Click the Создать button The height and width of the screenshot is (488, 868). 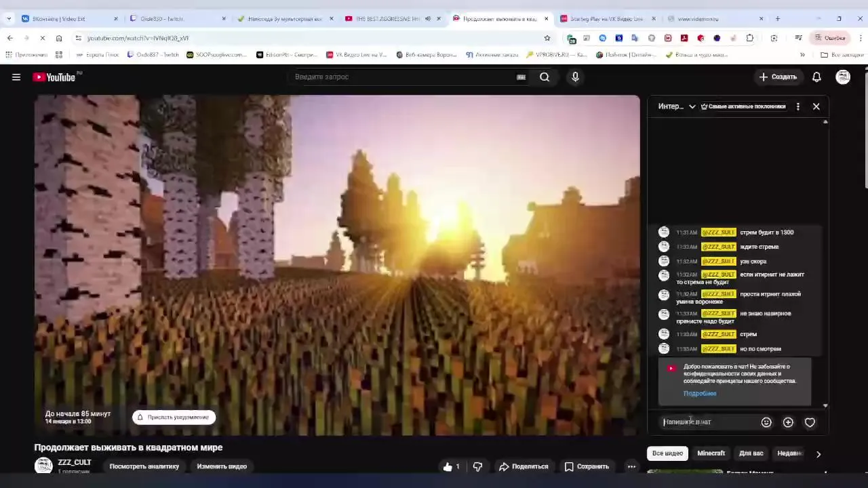[x=778, y=77]
